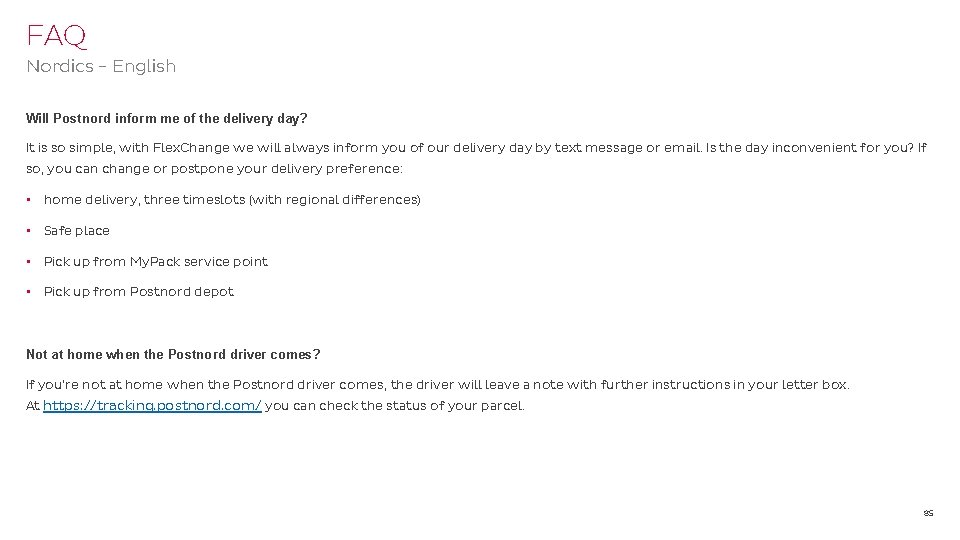
Task: Click 'you can check the status of your parcel'
Action: 394,406
